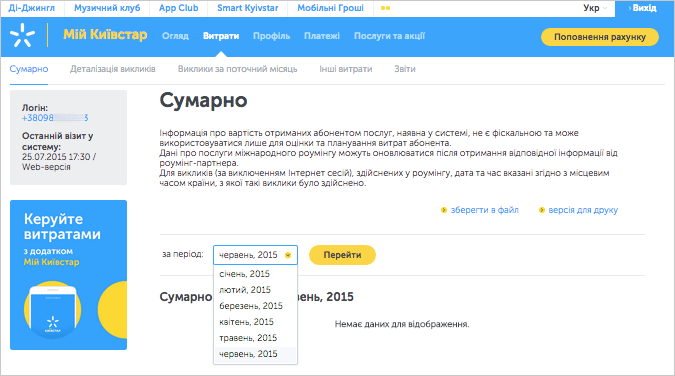The height and width of the screenshot is (376, 675).
Task: Click the yellow dots icon in top bar
Action: (x=385, y=8)
